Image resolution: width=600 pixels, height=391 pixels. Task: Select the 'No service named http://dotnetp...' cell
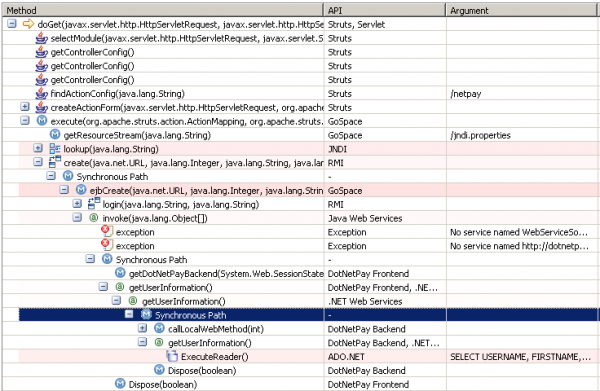(x=523, y=246)
